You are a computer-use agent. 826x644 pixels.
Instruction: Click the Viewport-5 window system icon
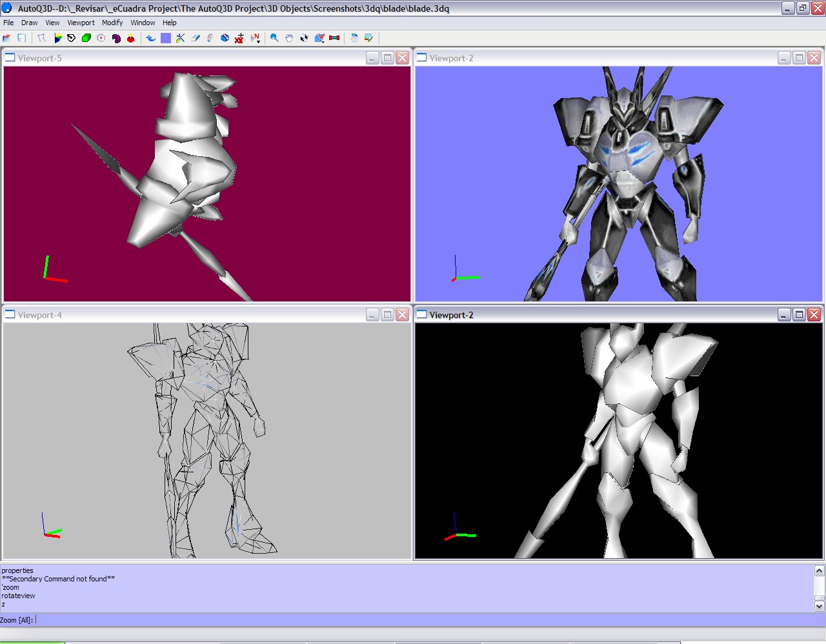pos(10,57)
